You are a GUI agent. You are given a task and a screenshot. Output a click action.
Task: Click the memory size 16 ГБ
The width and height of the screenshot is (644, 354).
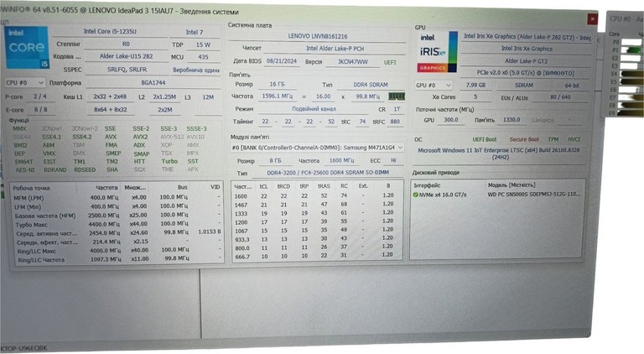tap(277, 84)
